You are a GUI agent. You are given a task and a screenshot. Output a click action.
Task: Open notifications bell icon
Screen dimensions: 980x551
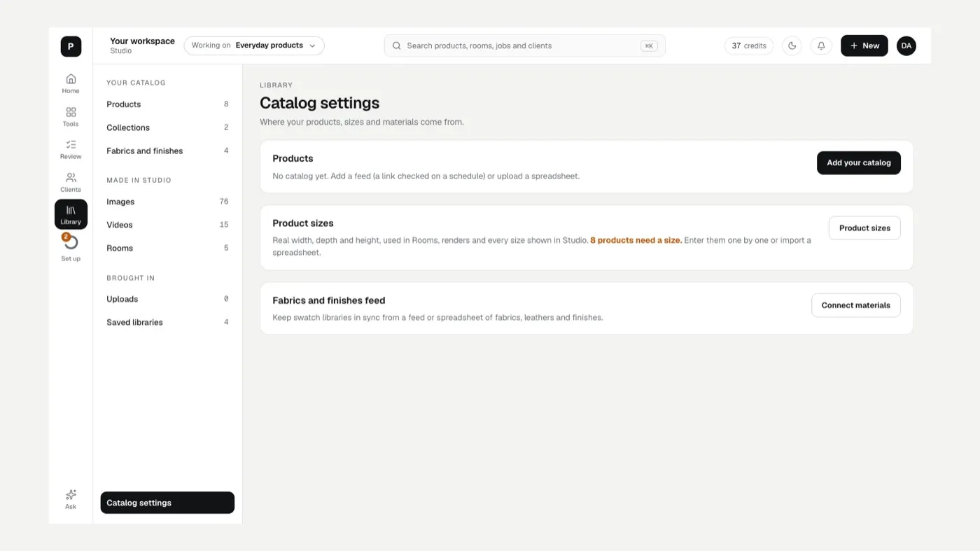[821, 46]
